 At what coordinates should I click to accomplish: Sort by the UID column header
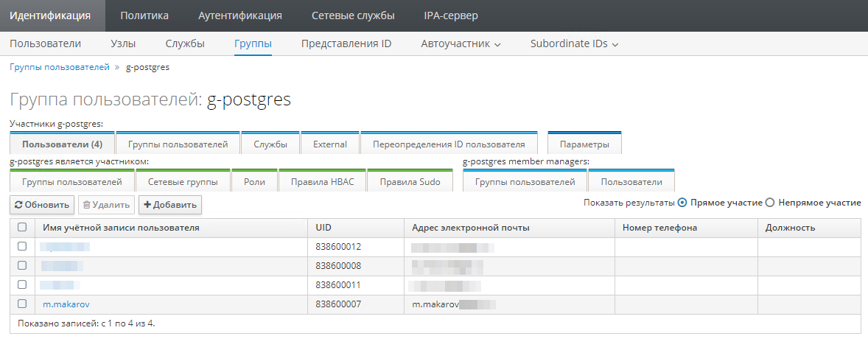323,228
